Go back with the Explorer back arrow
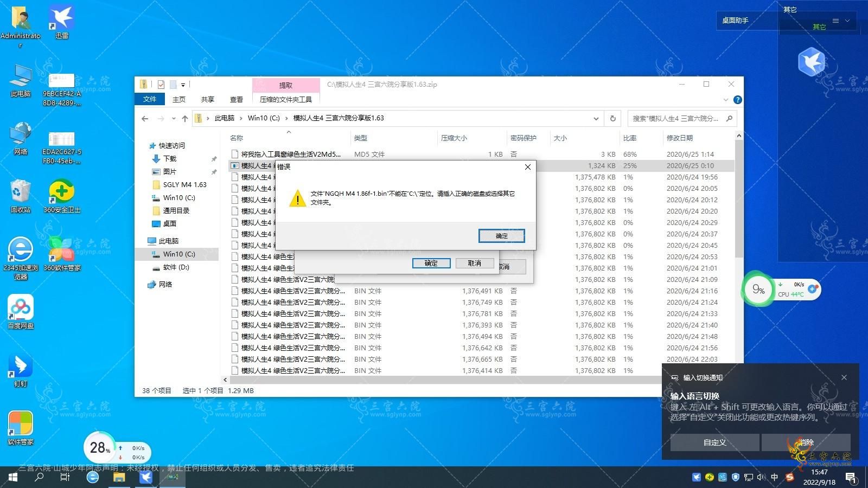The image size is (868, 488). point(145,118)
